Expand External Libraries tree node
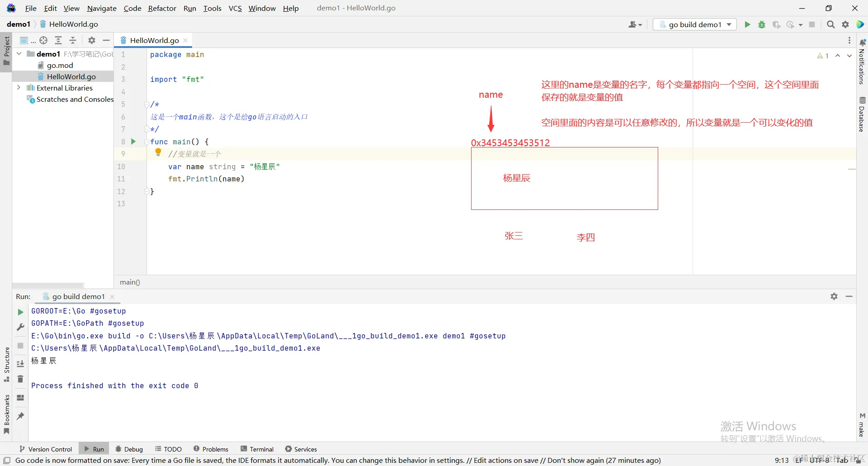The width and height of the screenshot is (868, 466). (19, 88)
